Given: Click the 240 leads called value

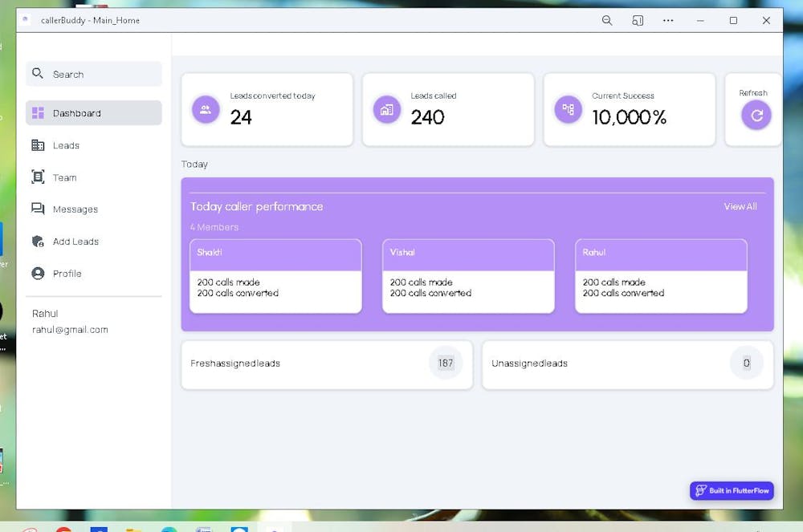Looking at the screenshot, I should (x=428, y=118).
